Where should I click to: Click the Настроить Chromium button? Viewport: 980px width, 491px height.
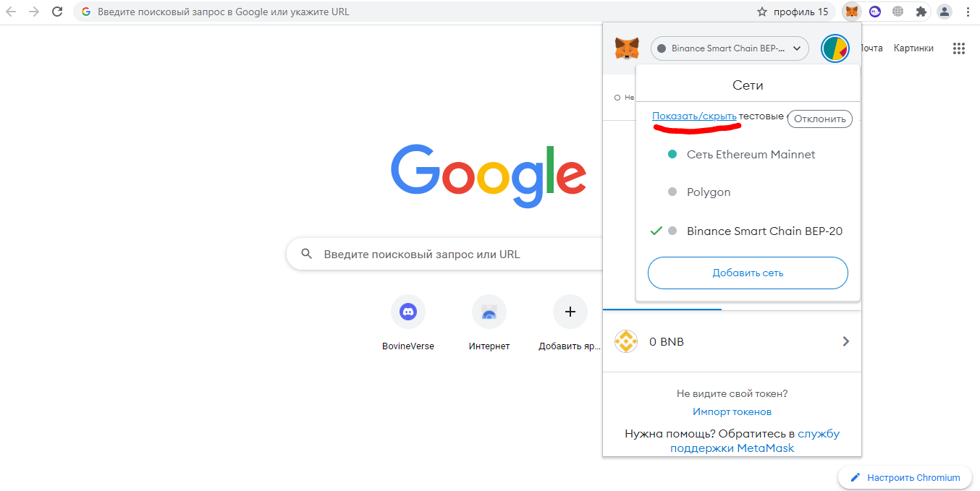click(905, 477)
